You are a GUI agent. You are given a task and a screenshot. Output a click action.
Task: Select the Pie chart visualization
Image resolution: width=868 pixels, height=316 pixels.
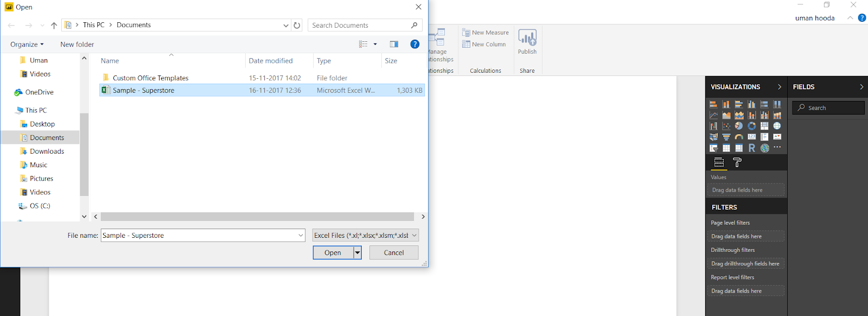point(739,126)
